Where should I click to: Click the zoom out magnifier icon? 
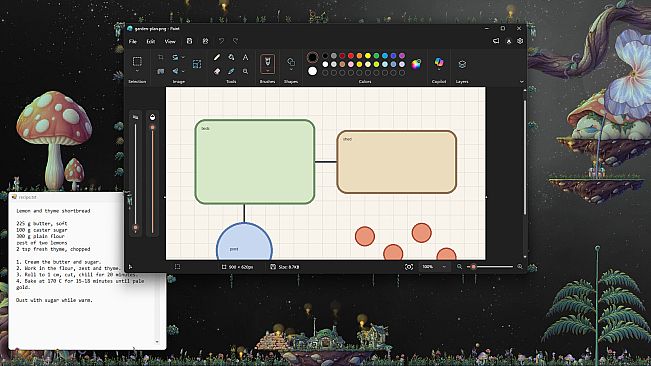459,267
